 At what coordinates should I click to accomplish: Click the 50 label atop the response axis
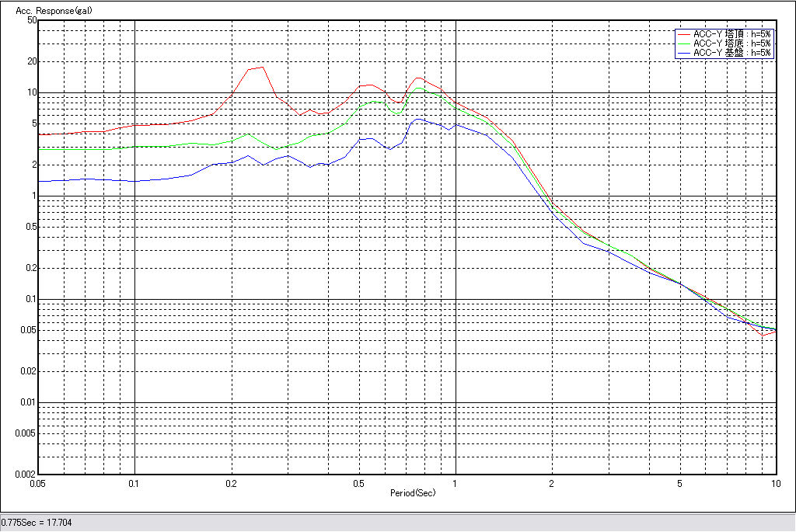pos(32,20)
